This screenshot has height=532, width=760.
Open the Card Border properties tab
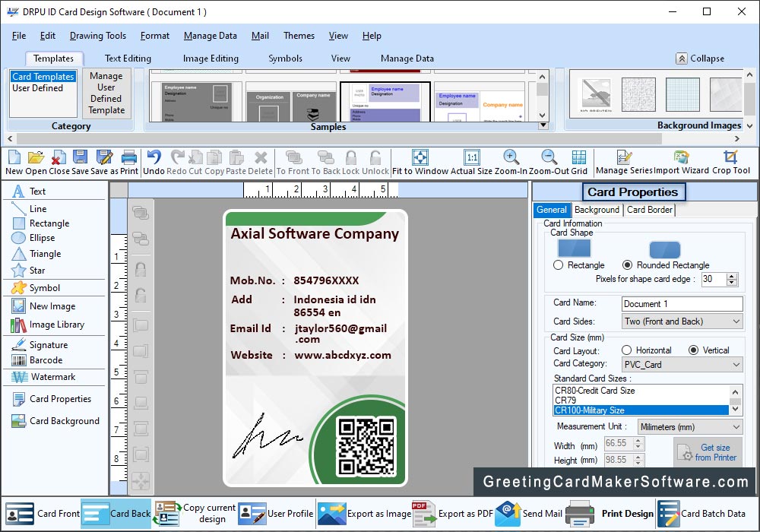650,210
